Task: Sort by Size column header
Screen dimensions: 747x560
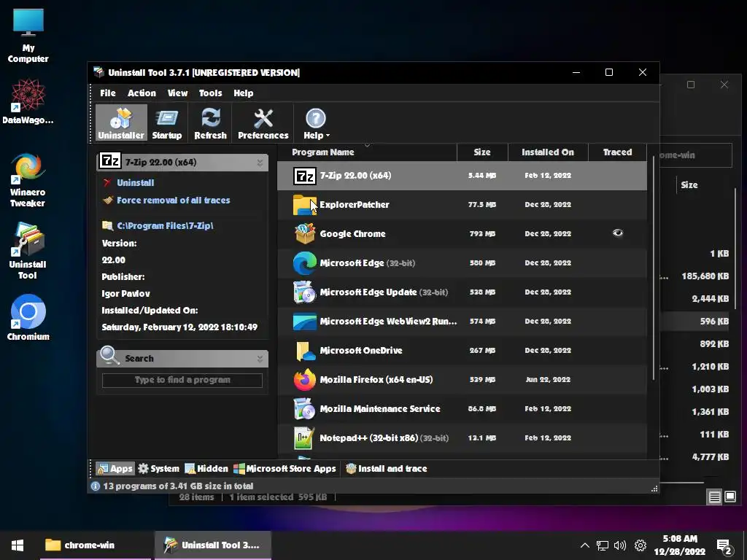Action: tap(482, 152)
